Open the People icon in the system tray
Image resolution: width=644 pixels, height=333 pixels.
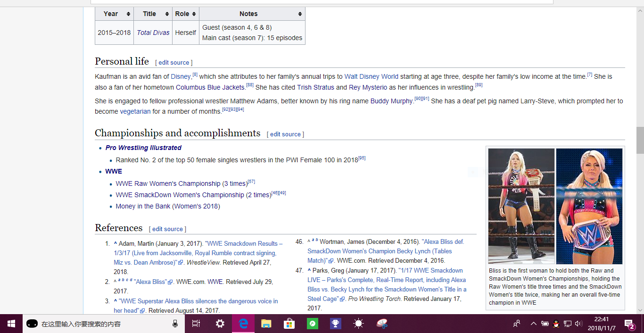tap(517, 324)
